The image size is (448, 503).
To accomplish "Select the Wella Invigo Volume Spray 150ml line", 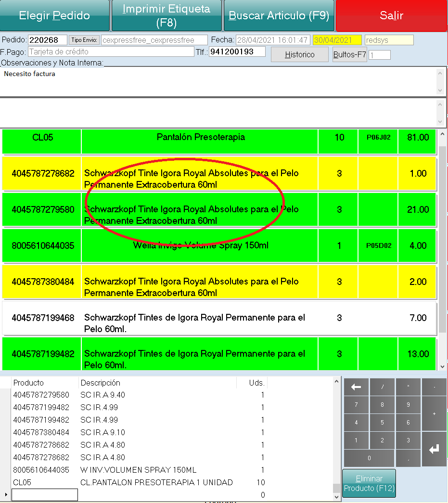I will 219,246.
